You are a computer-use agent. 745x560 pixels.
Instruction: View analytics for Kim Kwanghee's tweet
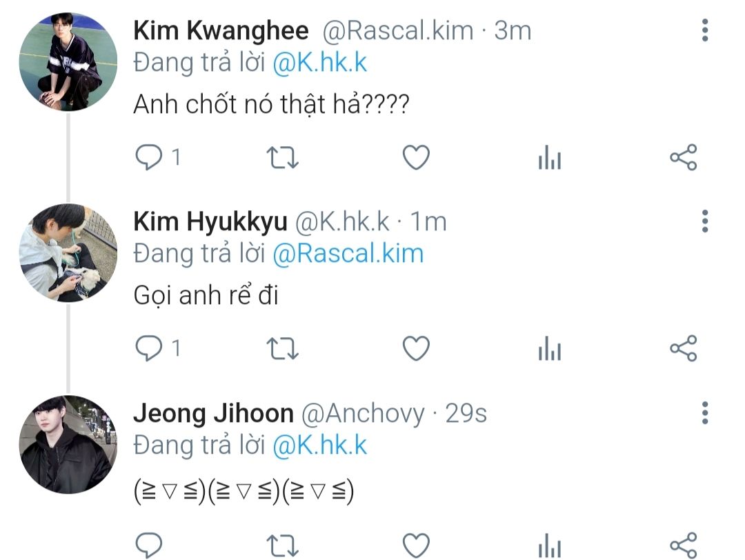(x=550, y=159)
